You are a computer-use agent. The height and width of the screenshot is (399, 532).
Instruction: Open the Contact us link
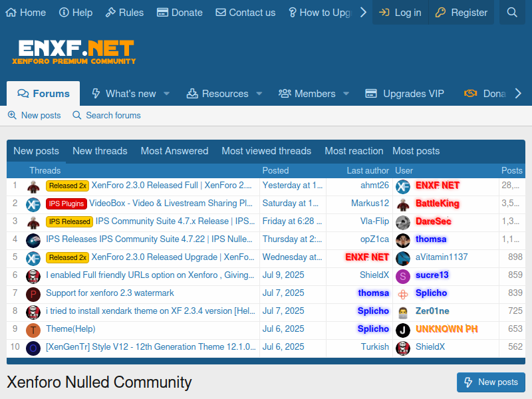tap(245, 13)
